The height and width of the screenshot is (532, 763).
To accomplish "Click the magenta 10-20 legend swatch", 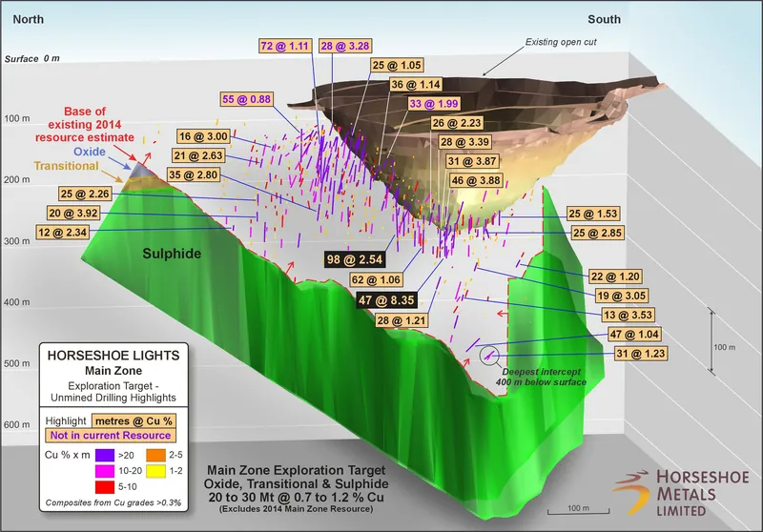I will [105, 471].
